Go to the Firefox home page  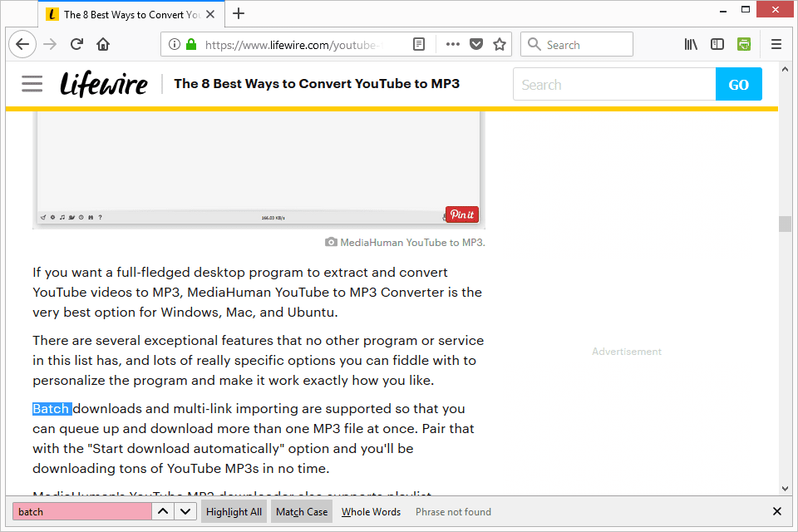tap(103, 45)
